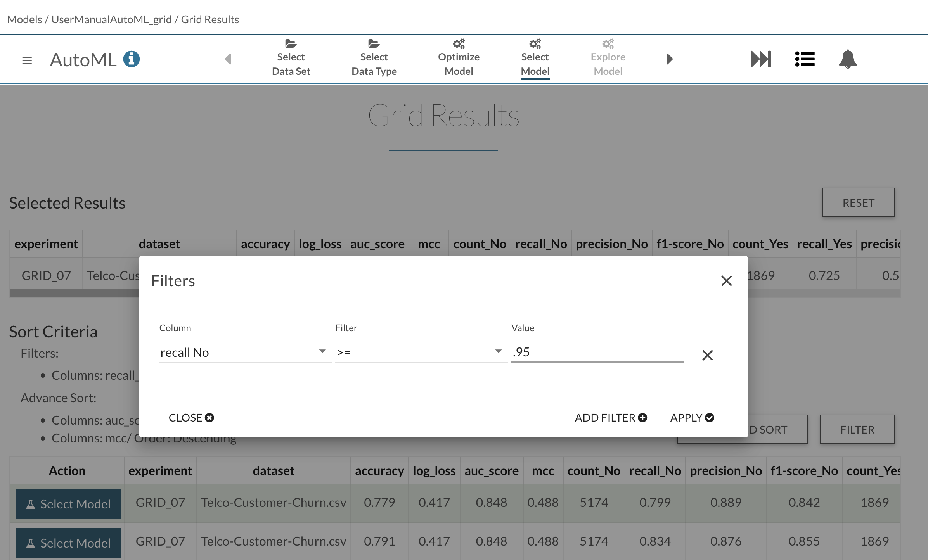Click the skip-to-end icon
This screenshot has height=560, width=928.
[x=761, y=59]
